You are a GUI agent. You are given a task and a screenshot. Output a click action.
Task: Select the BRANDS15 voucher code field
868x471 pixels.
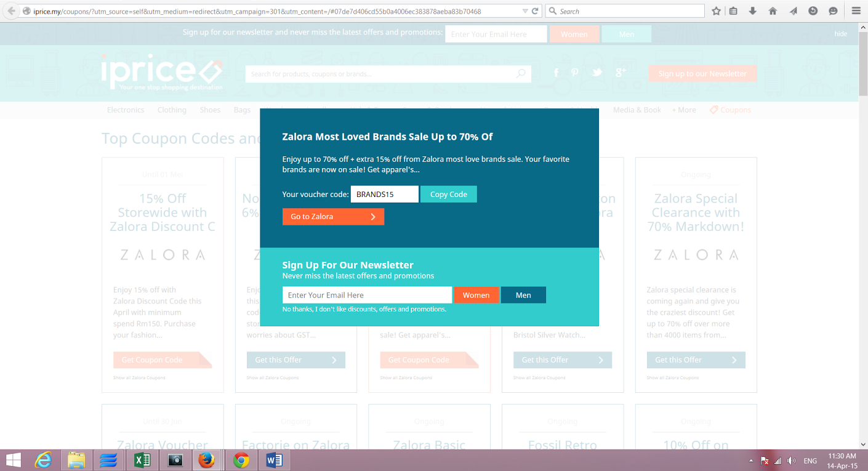click(x=385, y=195)
